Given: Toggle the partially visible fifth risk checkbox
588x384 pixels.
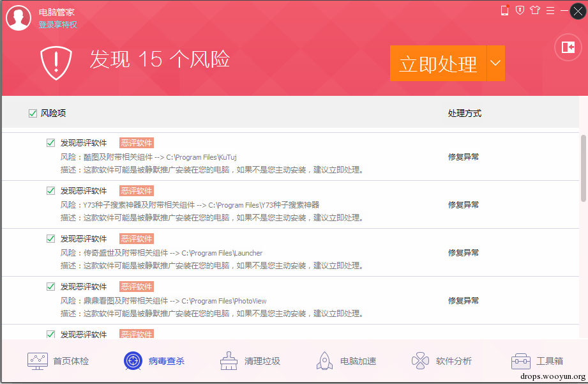Looking at the screenshot, I should coord(50,334).
